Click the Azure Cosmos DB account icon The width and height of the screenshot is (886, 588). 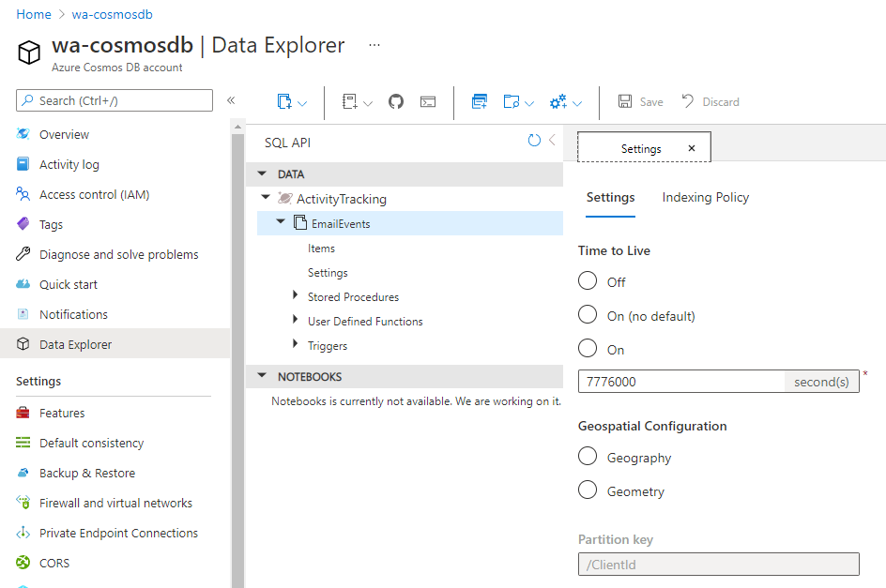coord(28,54)
